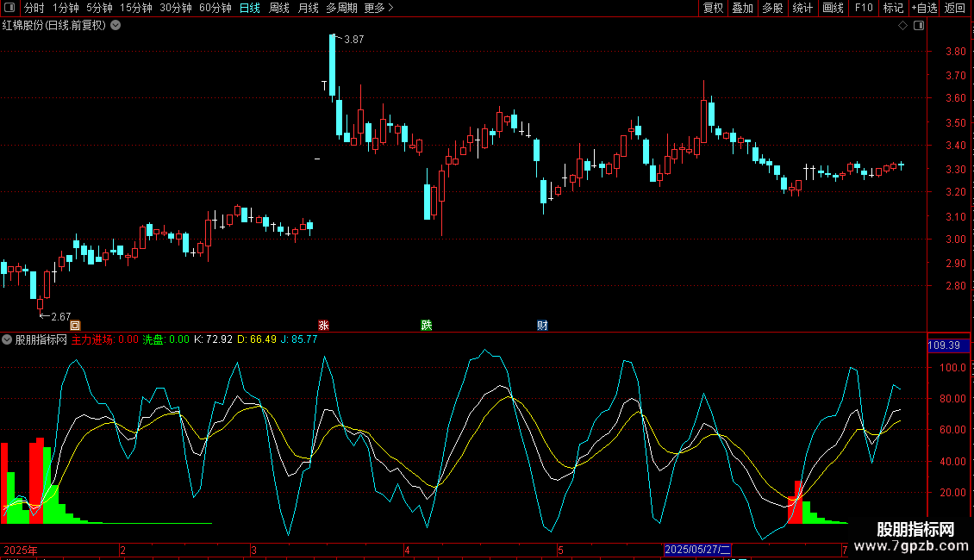This screenshot has width=974, height=560.
Task: Switch to 周线 weekly chart
Action: tap(279, 8)
